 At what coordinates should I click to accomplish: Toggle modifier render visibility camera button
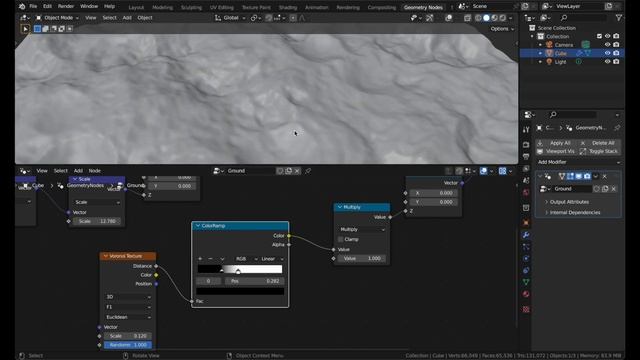(587, 176)
